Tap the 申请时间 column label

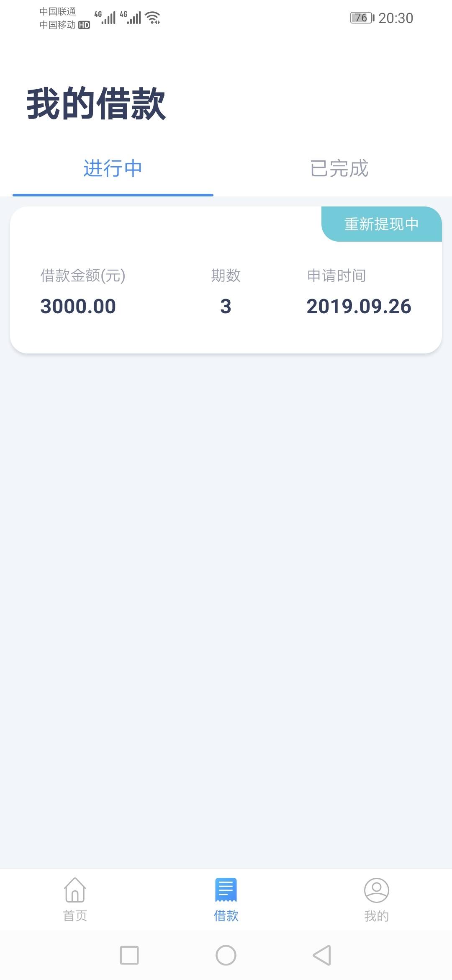[x=336, y=276]
